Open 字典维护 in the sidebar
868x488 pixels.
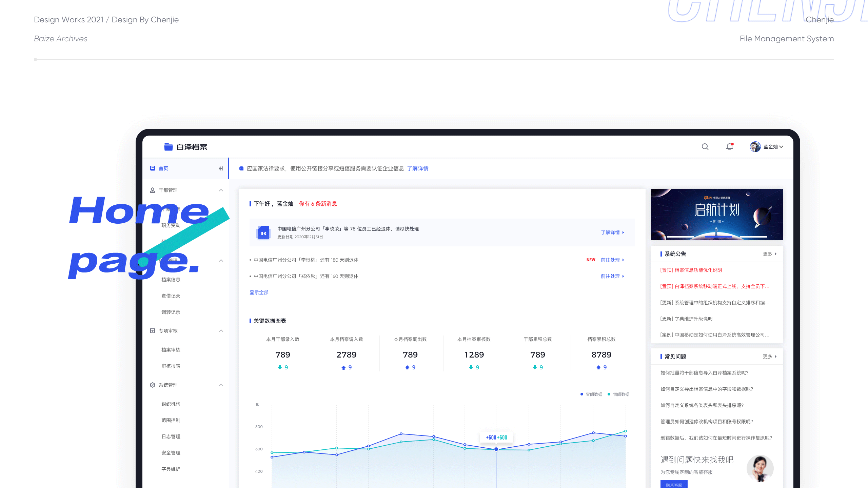[171, 469]
